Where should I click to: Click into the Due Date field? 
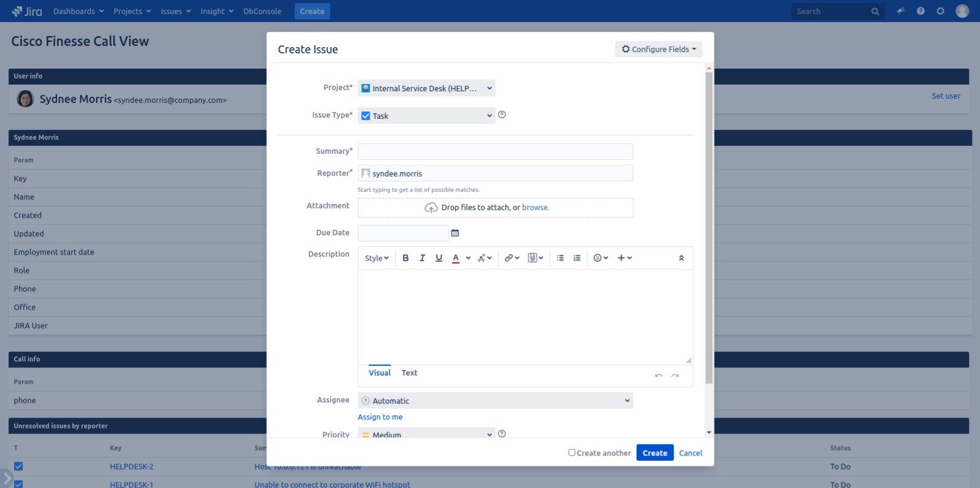[403, 233]
